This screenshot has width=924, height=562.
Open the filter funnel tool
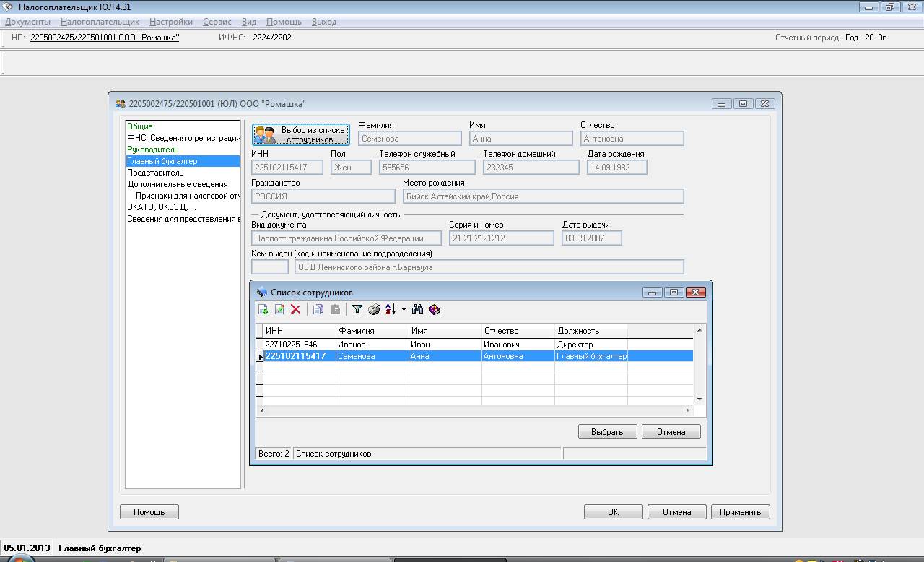(357, 309)
